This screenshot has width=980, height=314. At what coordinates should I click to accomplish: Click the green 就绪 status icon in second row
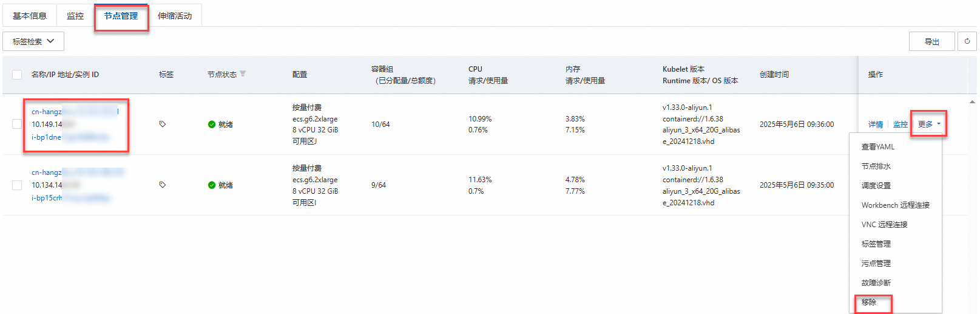(x=212, y=185)
